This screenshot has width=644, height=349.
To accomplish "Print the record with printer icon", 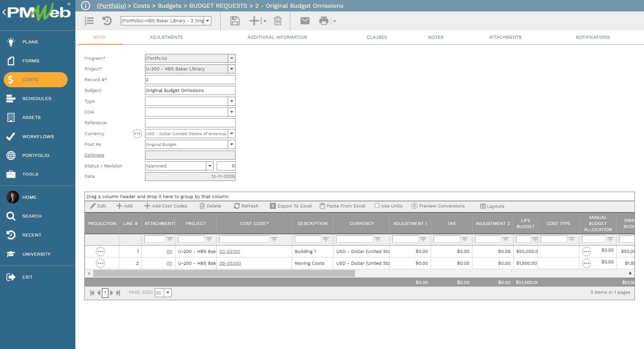I will coord(324,21).
